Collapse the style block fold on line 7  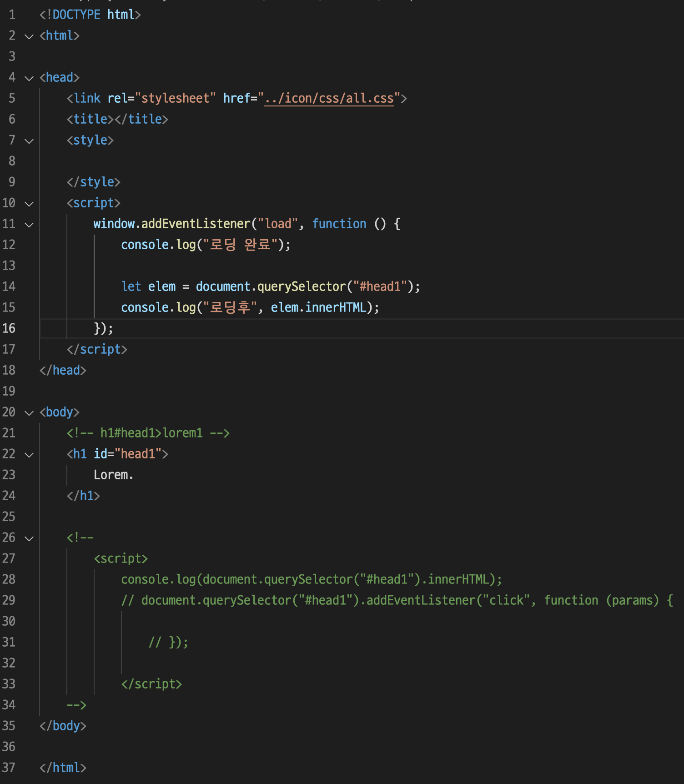click(x=29, y=141)
